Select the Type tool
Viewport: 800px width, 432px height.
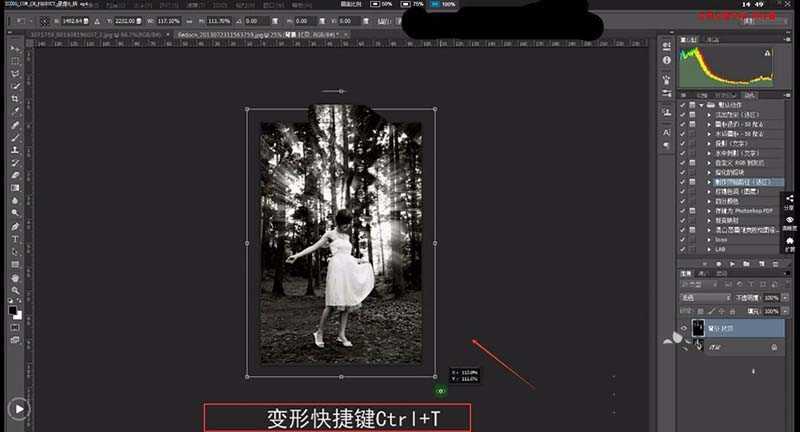click(15, 239)
